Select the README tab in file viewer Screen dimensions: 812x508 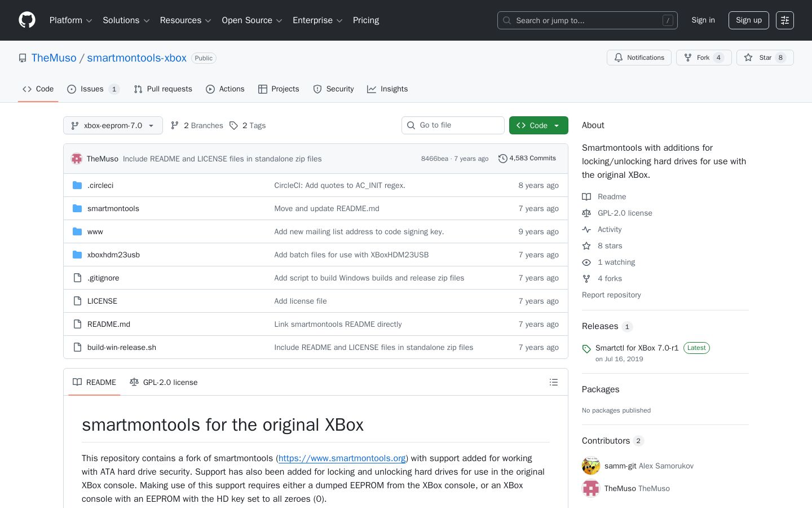[x=94, y=382]
